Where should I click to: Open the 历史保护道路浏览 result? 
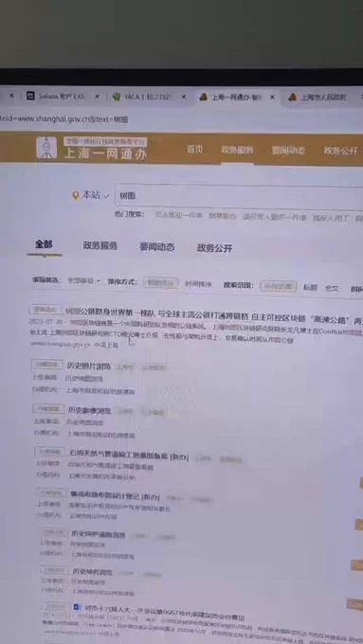[x=99, y=535]
